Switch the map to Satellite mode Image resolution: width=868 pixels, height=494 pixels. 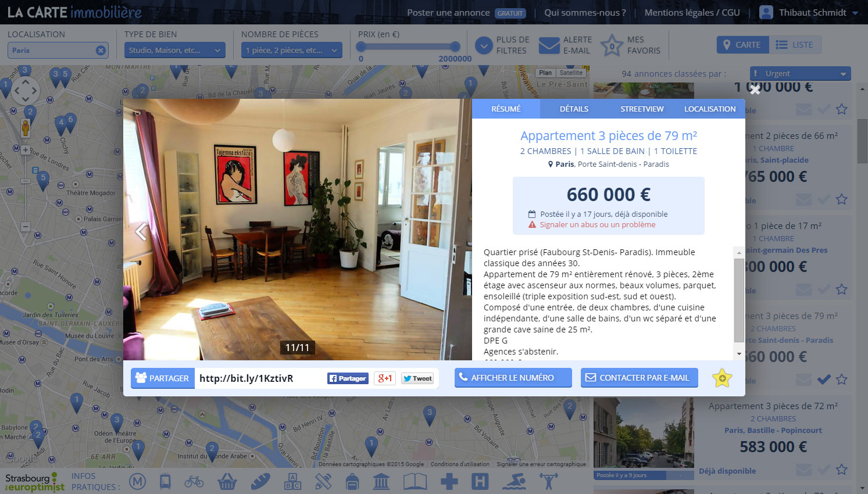pyautogui.click(x=571, y=73)
